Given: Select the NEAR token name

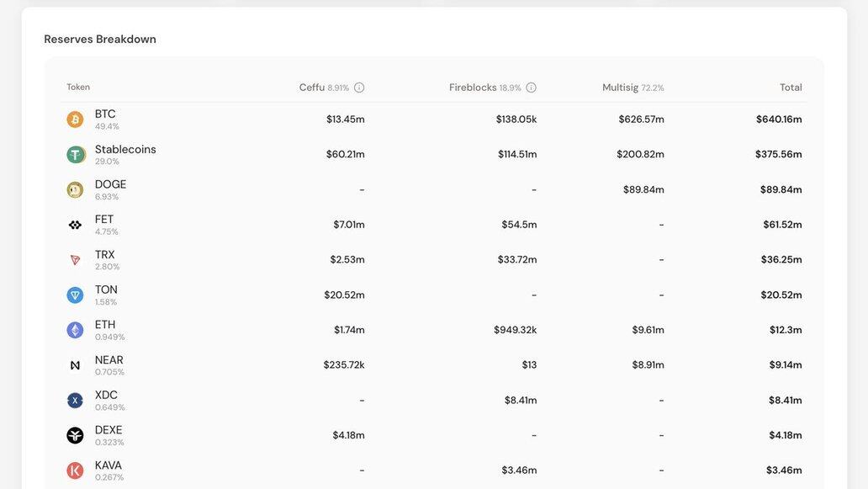Looking at the screenshot, I should coord(109,360).
